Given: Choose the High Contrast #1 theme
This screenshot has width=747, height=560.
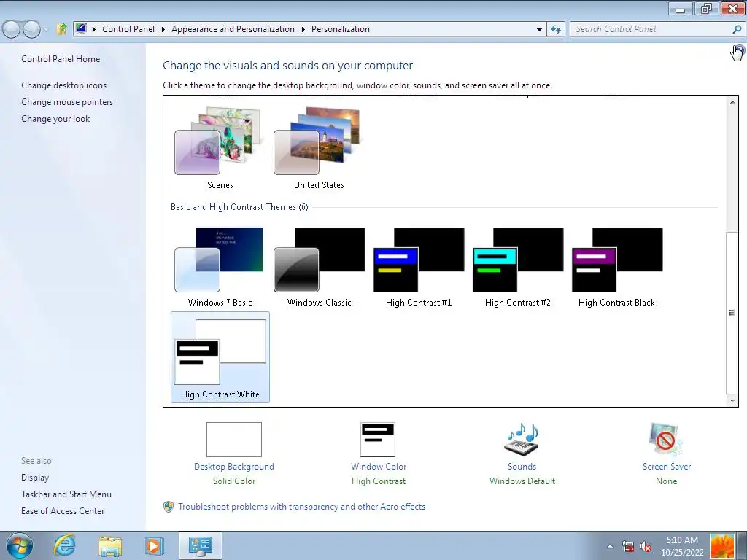Looking at the screenshot, I should pyautogui.click(x=418, y=267).
